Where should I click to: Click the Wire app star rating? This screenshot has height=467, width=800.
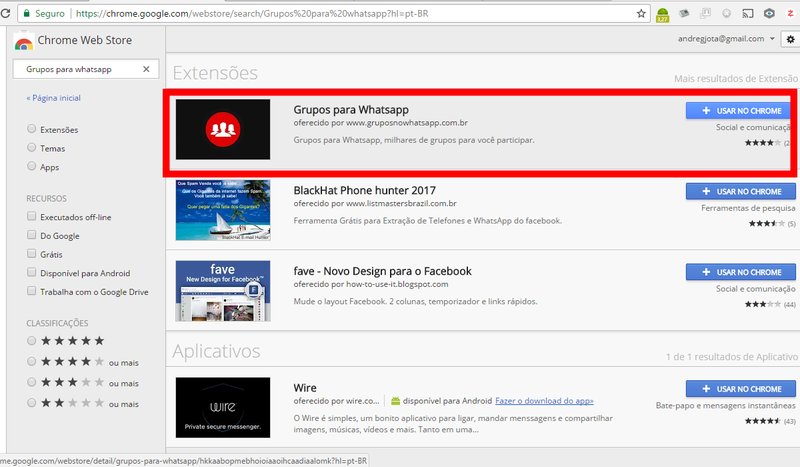pyautogui.click(x=762, y=421)
